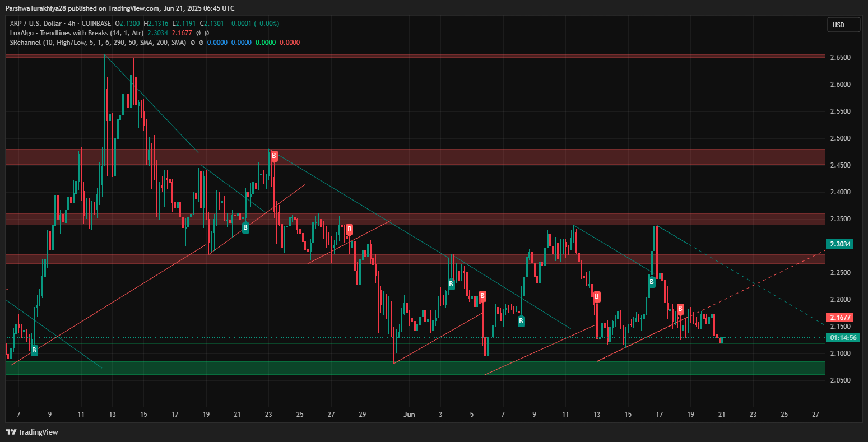Screen dimensions: 868x442
Task: Open the USD currency selector
Action: pyautogui.click(x=843, y=25)
